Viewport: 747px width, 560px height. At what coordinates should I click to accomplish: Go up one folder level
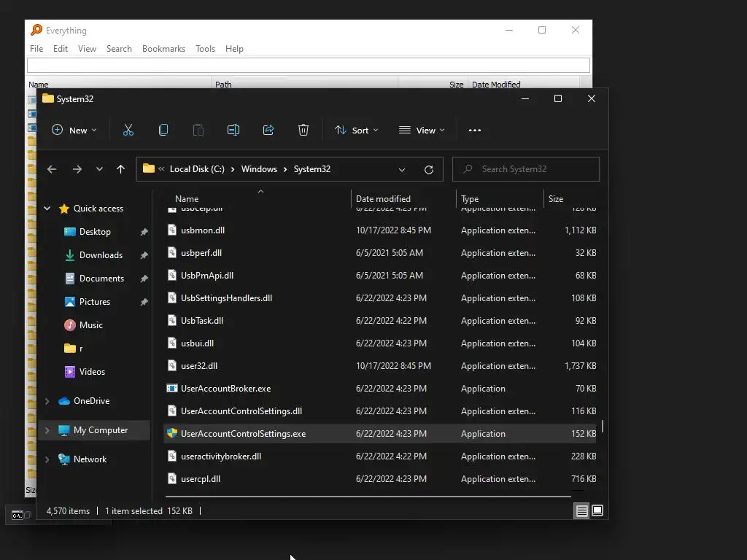point(120,169)
